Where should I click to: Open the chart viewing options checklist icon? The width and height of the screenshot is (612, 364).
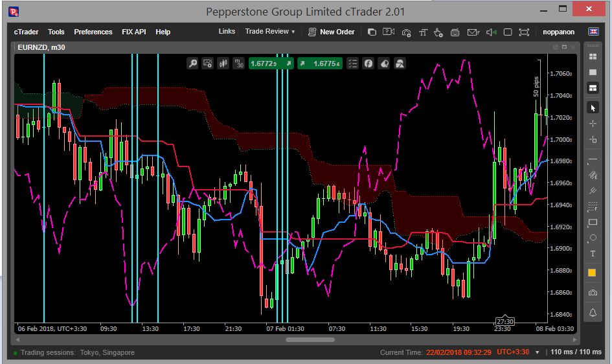352,63
